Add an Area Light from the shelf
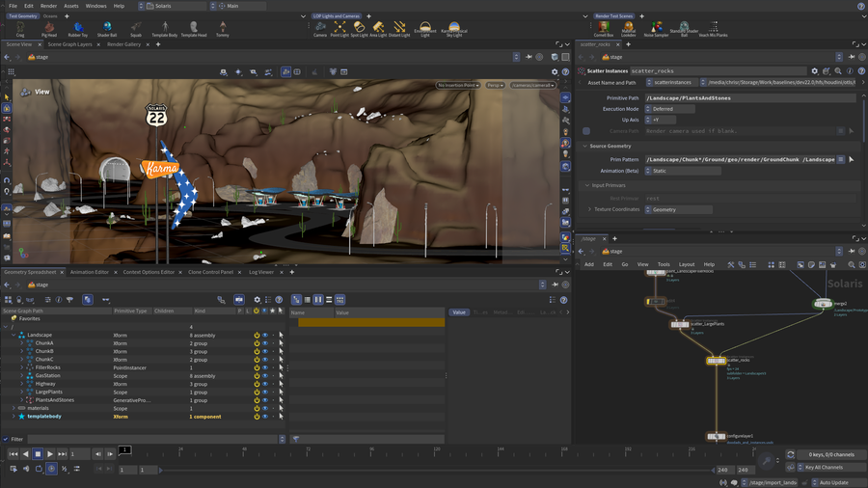 point(378,29)
